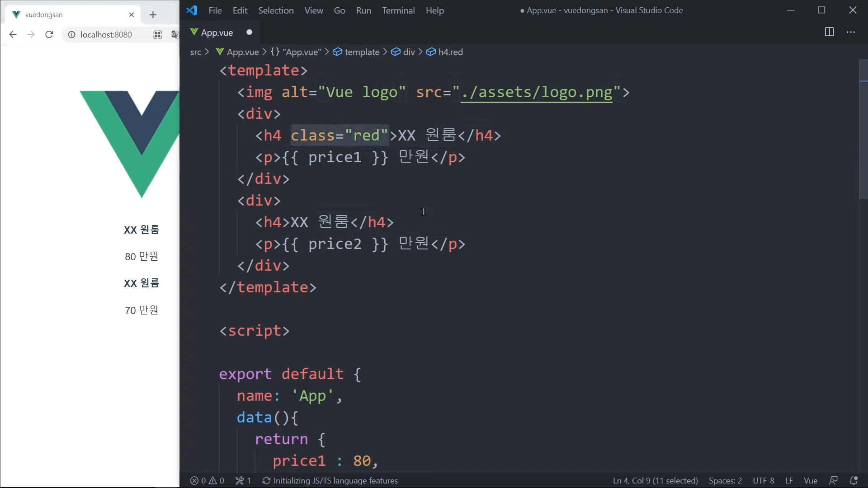Expand the template breadcrumb segment
This screenshot has height=488, width=868.
tap(362, 52)
